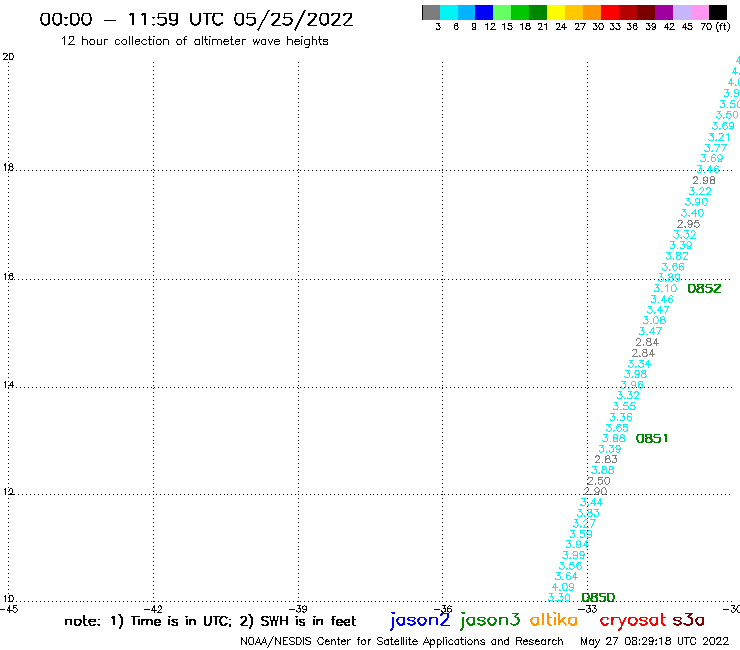Click the timestamp 'May 27 08:29:18 UTC 2022'

[655, 641]
